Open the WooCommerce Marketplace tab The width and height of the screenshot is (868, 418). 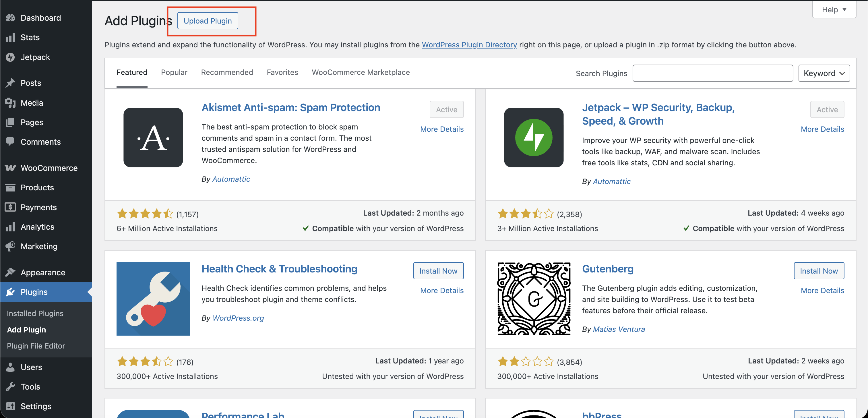coord(361,72)
